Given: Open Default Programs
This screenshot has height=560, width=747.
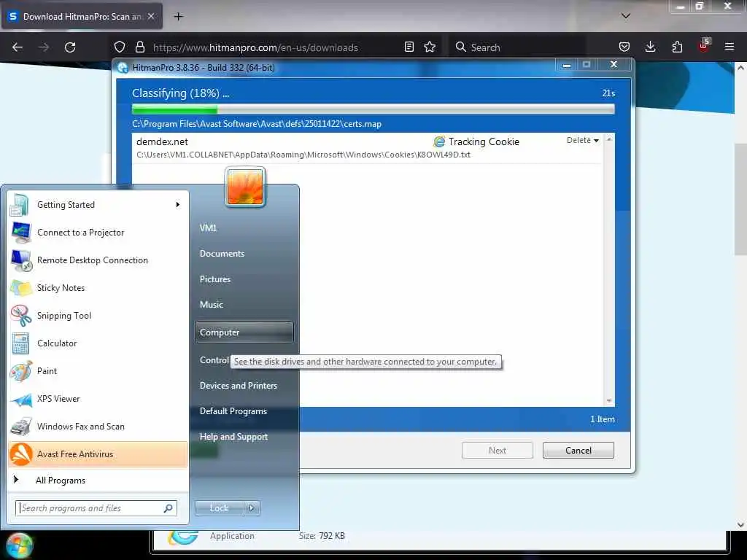Looking at the screenshot, I should (233, 411).
